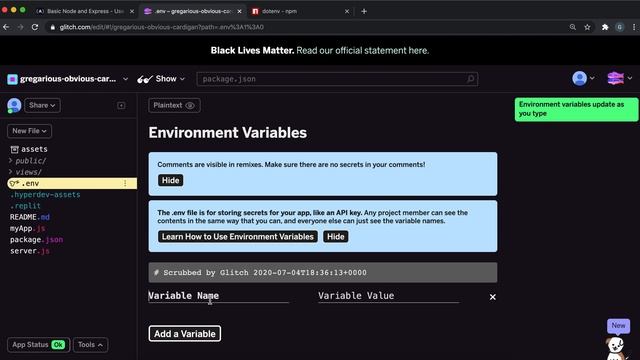This screenshot has width=640, height=360.
Task: Open the Show dropdown with sunglasses icon
Action: click(x=161, y=79)
